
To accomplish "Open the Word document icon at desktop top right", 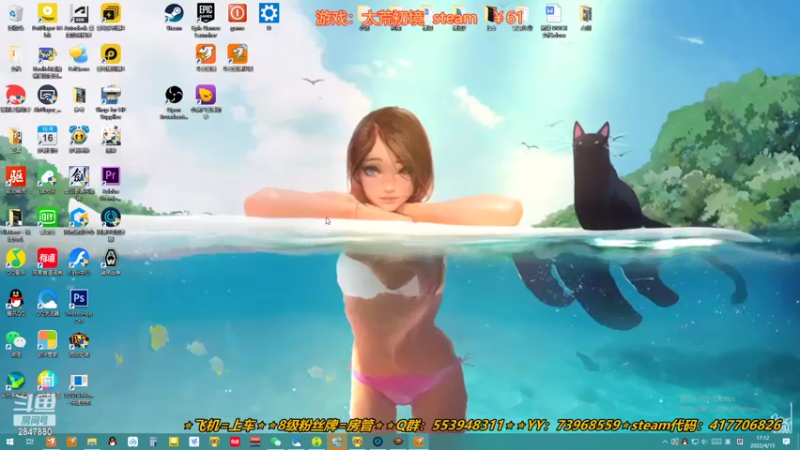I will (554, 14).
